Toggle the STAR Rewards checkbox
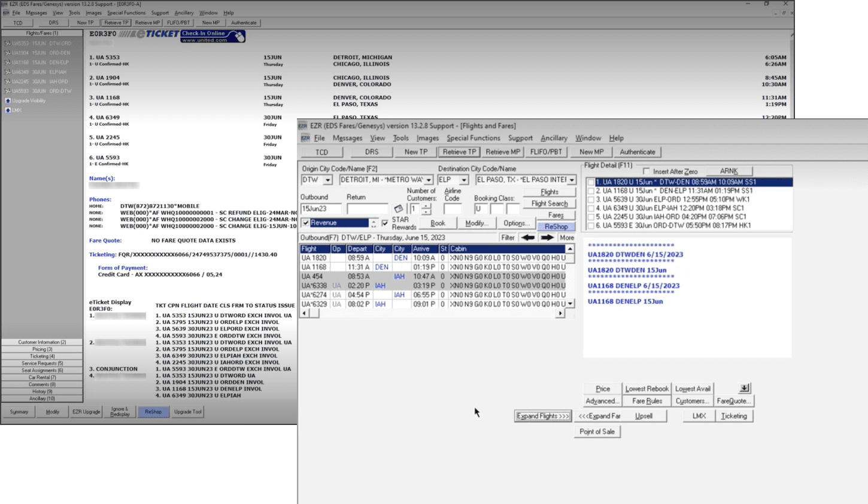 pos(385,223)
